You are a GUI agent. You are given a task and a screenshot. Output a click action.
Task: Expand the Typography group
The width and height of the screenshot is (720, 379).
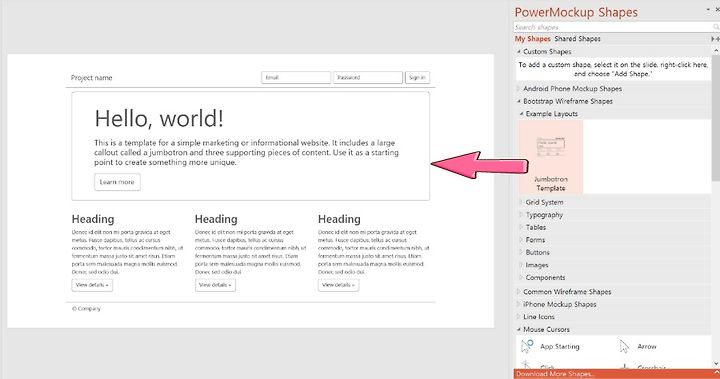click(x=522, y=215)
